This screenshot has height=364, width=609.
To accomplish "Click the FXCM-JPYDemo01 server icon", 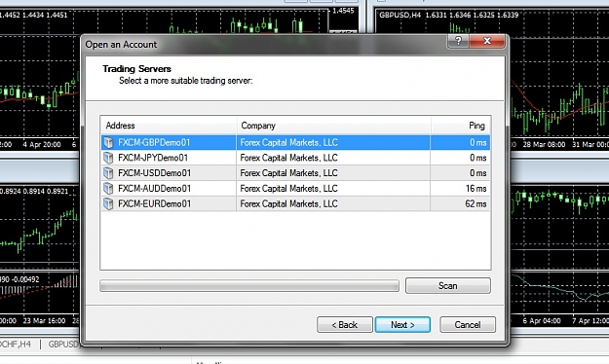I will (108, 158).
